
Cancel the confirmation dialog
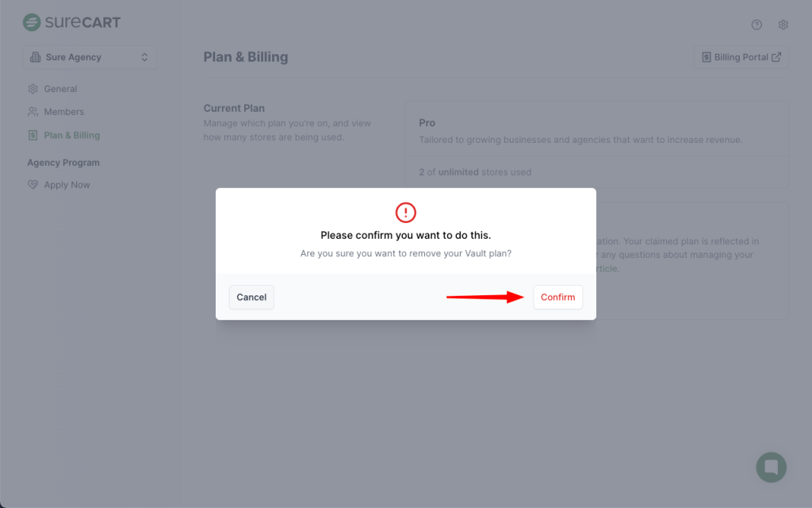point(251,297)
